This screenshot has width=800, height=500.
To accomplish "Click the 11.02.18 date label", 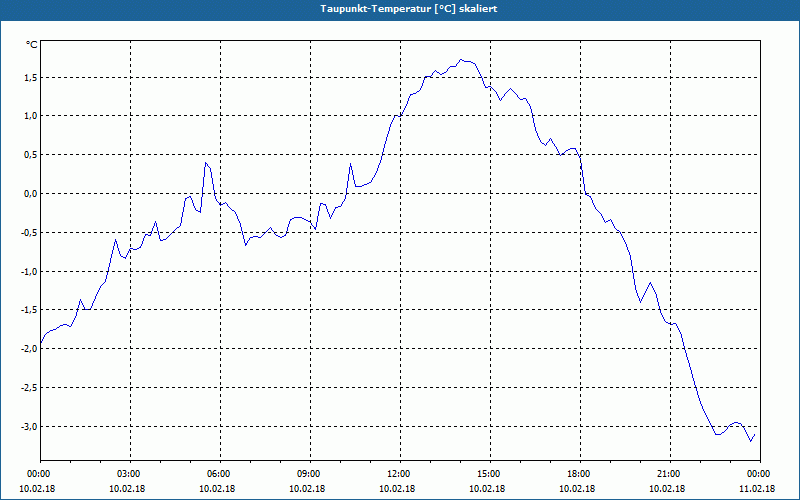I will coord(757,489).
